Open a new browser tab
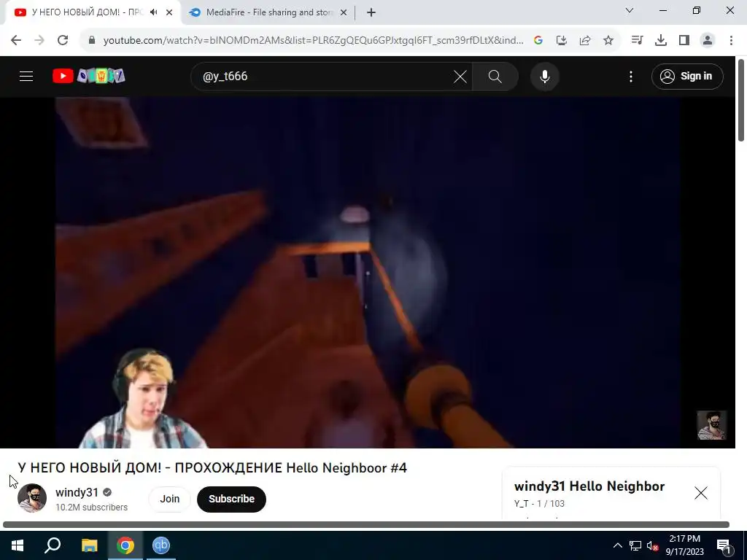 click(371, 13)
